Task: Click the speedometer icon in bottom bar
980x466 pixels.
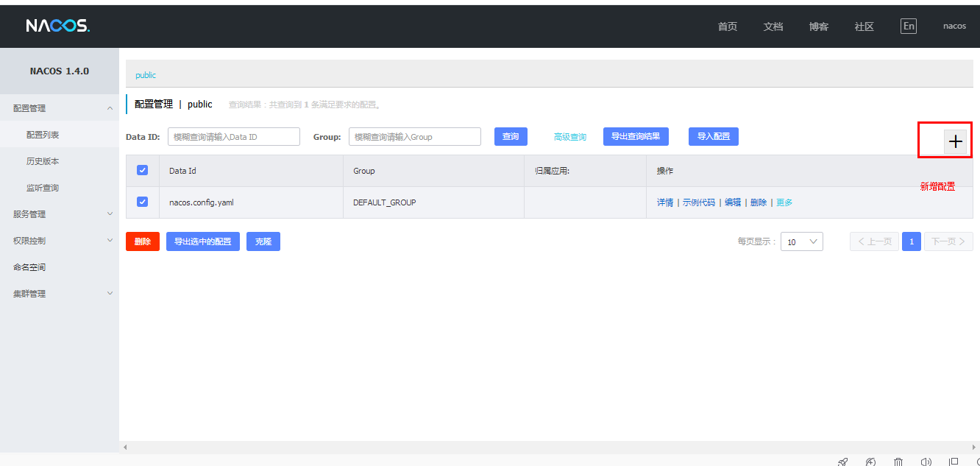Action: pyautogui.click(x=871, y=462)
